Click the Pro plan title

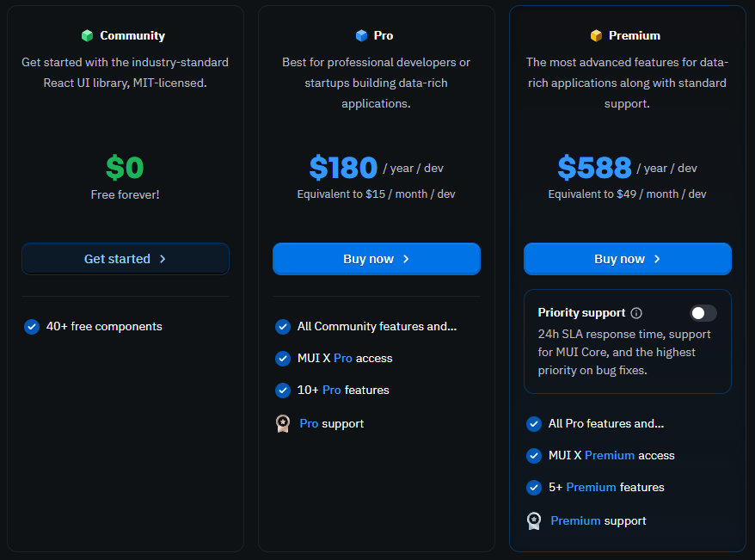pos(384,35)
